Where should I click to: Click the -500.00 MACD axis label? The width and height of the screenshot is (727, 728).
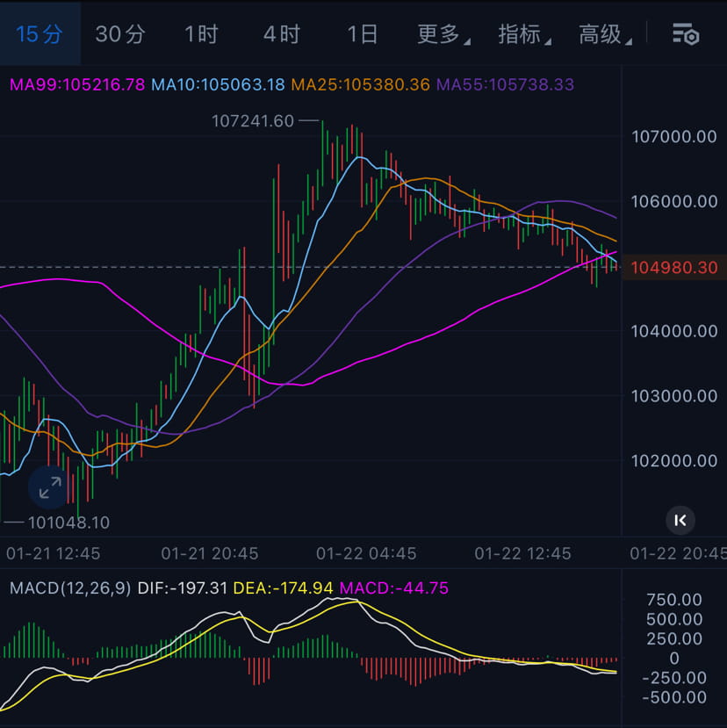pos(674,697)
